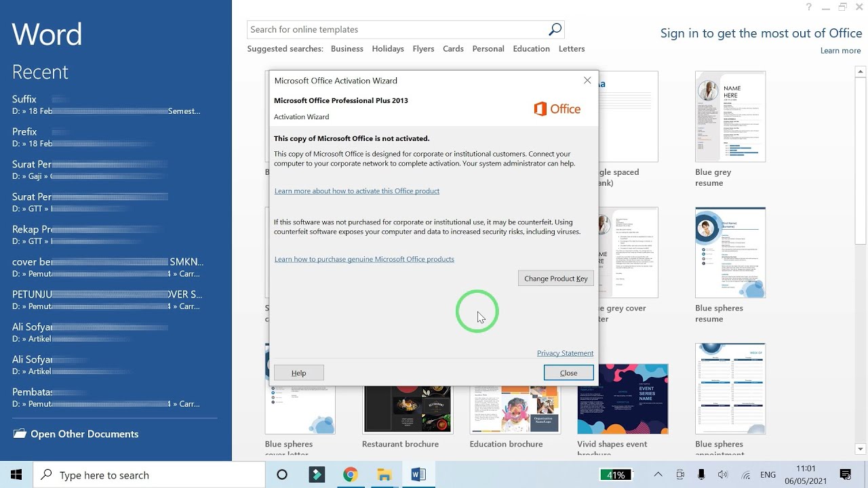Click the Open Other Documents folder icon
This screenshot has width=868, height=488.
pyautogui.click(x=20, y=434)
